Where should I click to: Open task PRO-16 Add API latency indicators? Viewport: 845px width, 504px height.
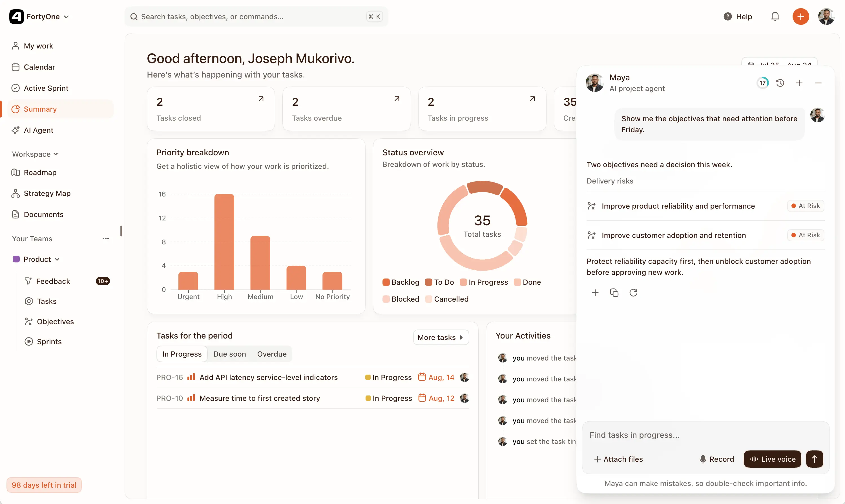312,377
